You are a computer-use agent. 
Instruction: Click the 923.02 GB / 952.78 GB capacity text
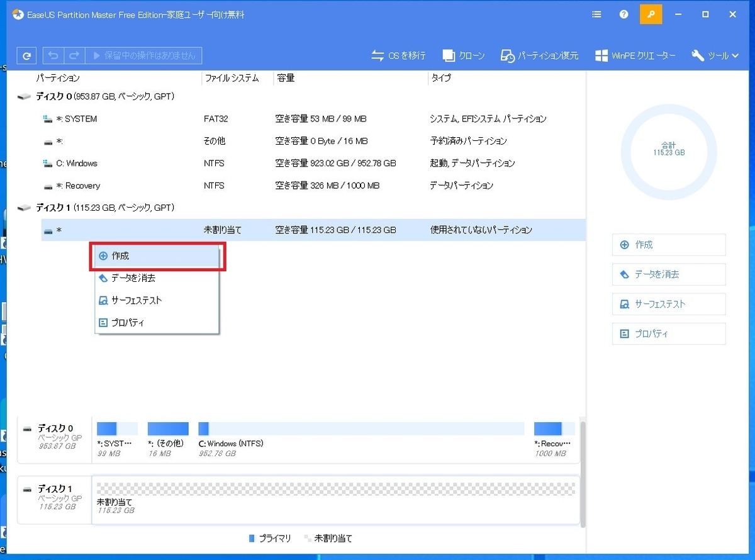pos(335,163)
